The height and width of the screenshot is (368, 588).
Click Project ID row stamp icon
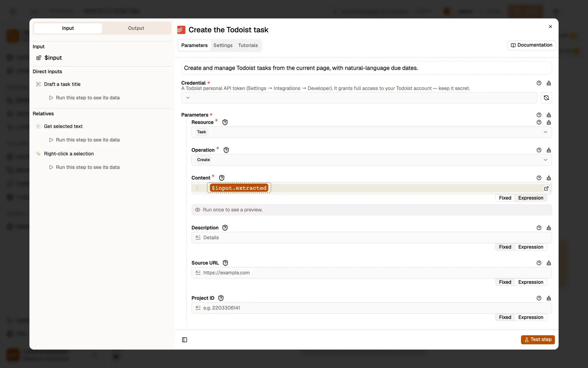(x=549, y=298)
